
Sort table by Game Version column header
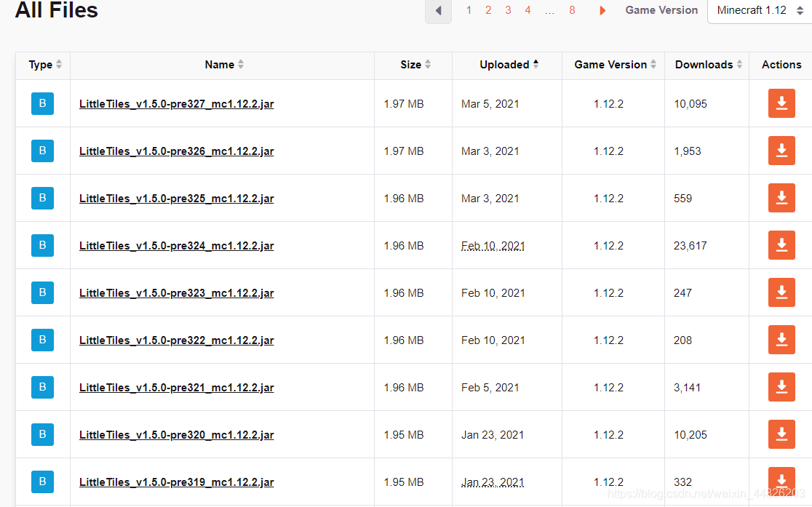click(x=616, y=64)
